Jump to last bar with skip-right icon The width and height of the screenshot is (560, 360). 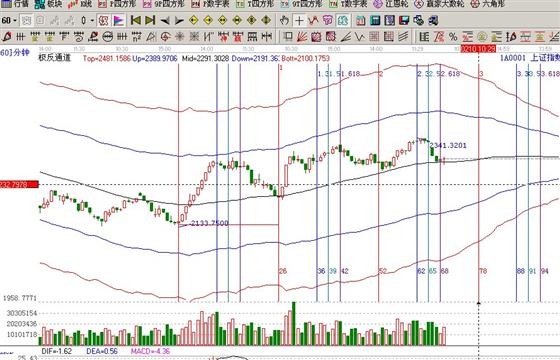point(150,20)
